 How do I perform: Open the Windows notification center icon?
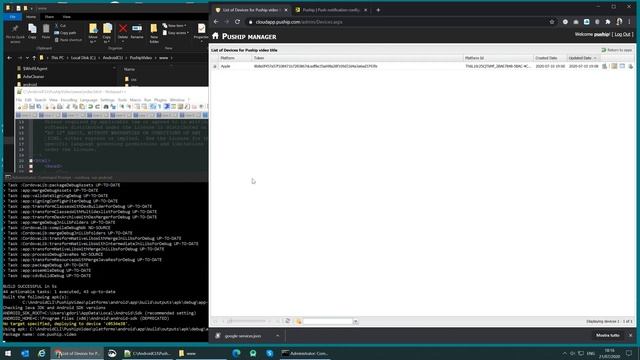[629, 353]
